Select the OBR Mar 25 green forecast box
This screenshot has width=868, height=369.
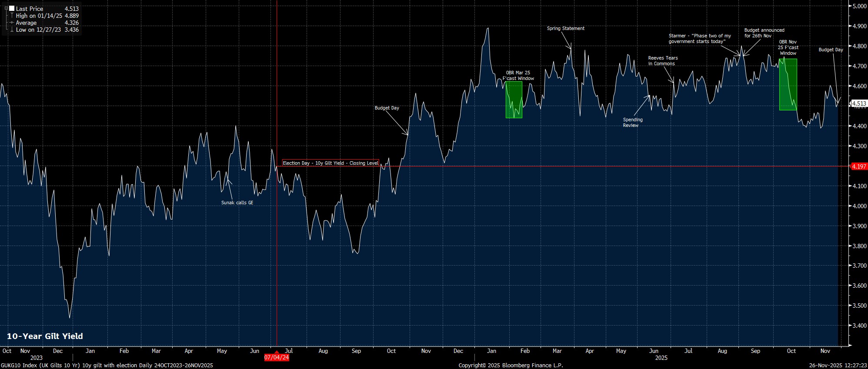click(514, 100)
